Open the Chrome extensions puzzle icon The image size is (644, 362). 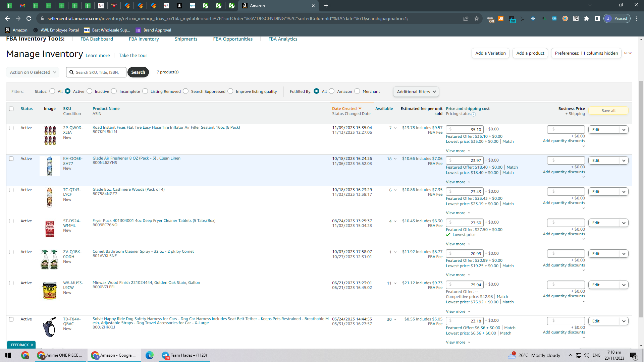tap(587, 18)
